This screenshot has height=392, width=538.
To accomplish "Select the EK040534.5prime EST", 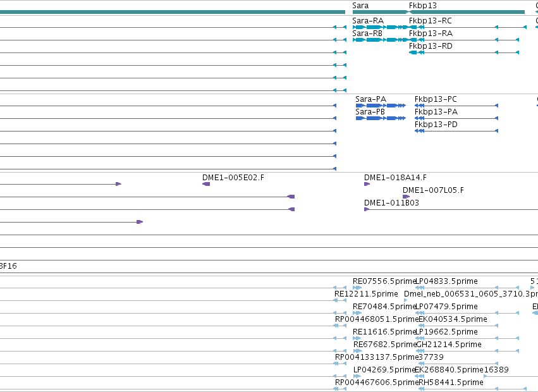I will pyautogui.click(x=453, y=319).
